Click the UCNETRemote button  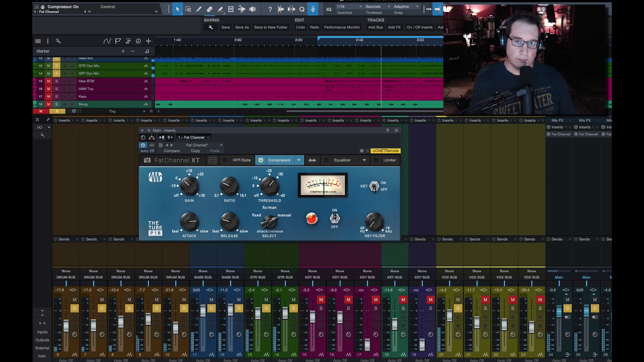click(385, 151)
